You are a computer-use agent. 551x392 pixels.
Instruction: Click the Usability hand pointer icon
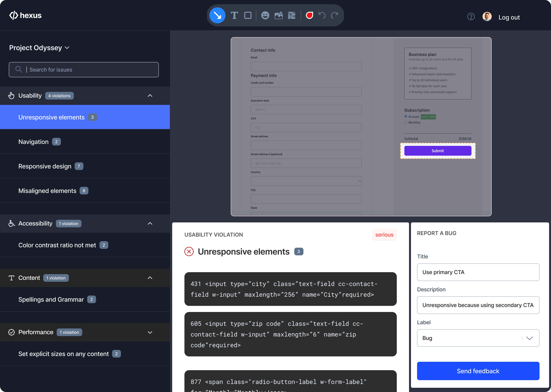click(11, 96)
